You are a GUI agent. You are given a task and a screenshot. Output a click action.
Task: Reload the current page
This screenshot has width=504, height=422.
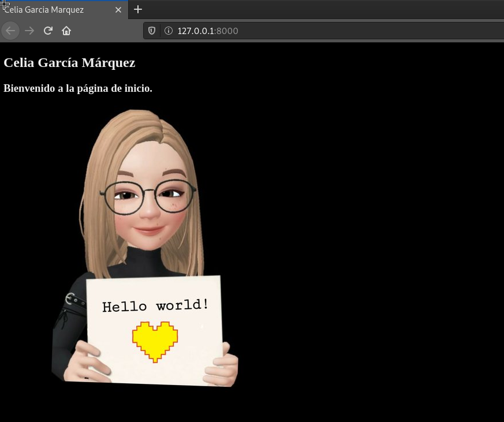click(x=47, y=30)
